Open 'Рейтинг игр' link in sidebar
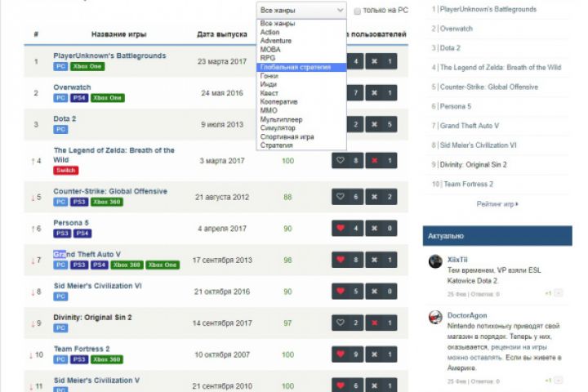 point(497,204)
